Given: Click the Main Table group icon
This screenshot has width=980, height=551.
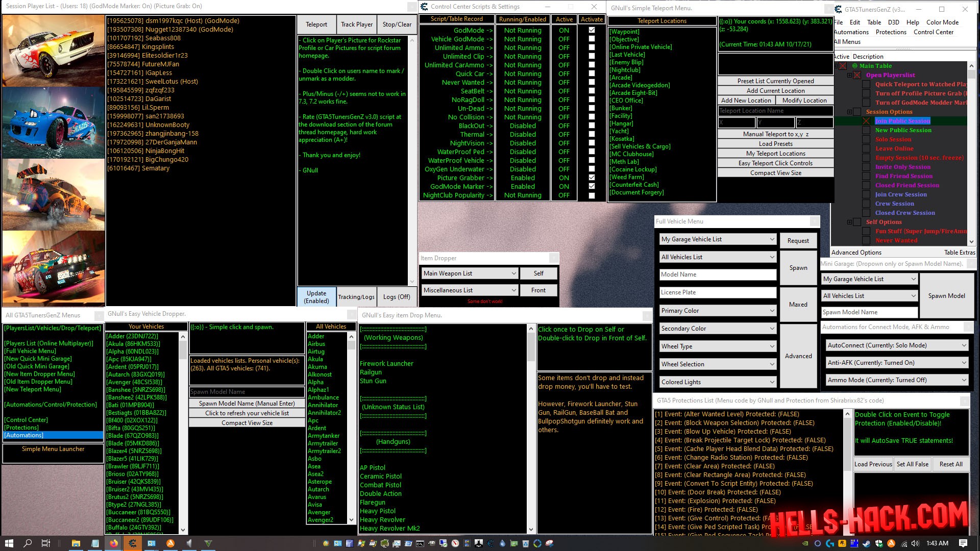Looking at the screenshot, I should (854, 66).
